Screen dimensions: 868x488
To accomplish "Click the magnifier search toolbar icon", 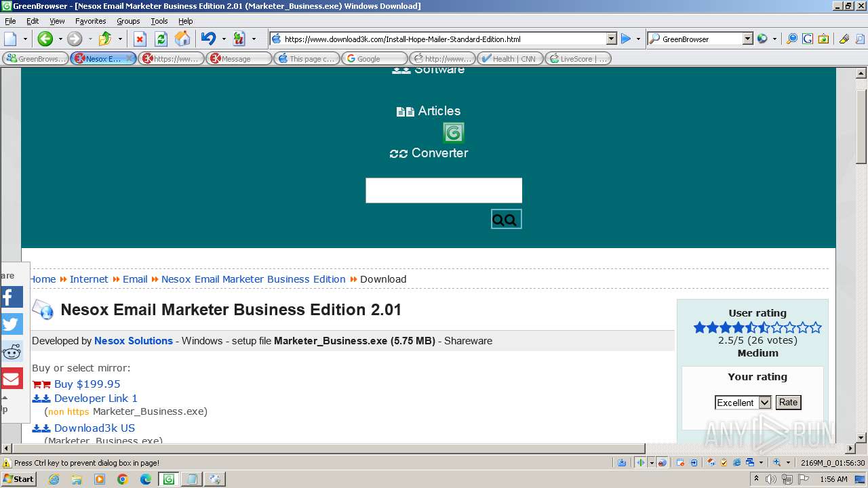I will pyautogui.click(x=792, y=39).
